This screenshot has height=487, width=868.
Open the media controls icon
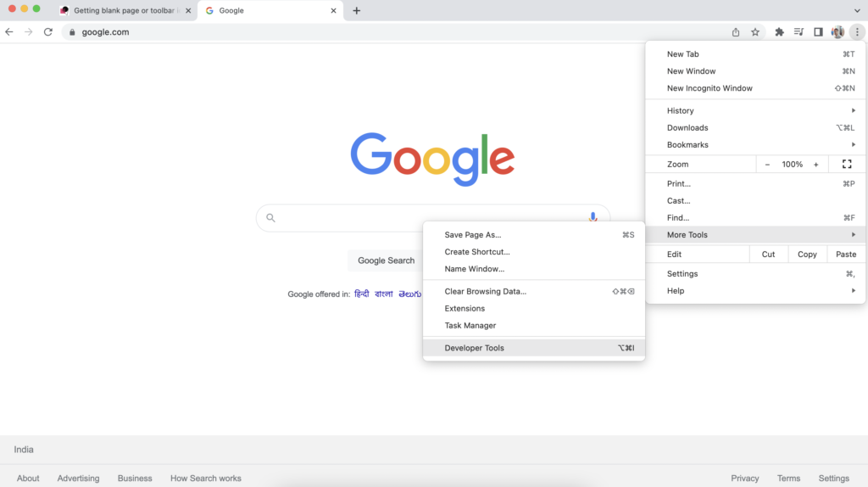[x=798, y=32]
